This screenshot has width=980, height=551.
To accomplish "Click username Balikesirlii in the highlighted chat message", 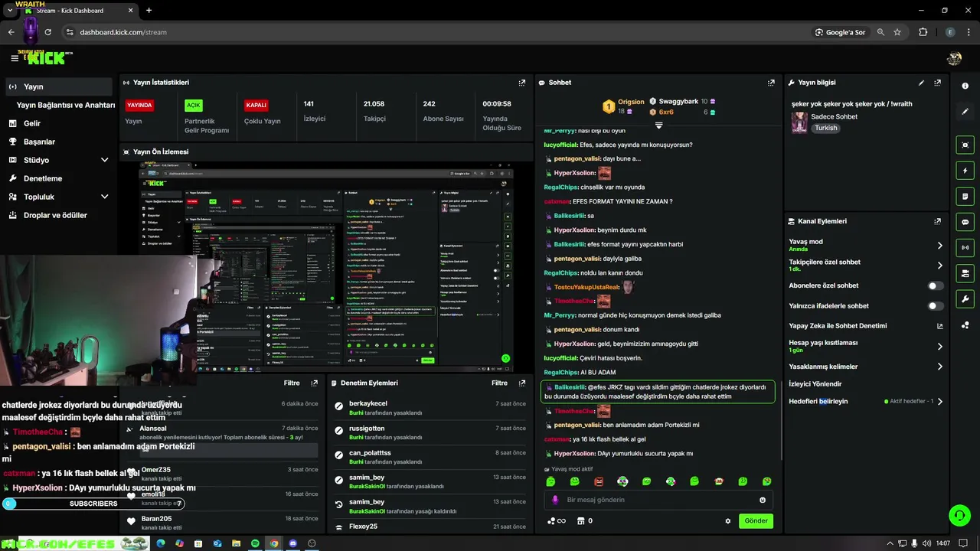I will point(570,387).
